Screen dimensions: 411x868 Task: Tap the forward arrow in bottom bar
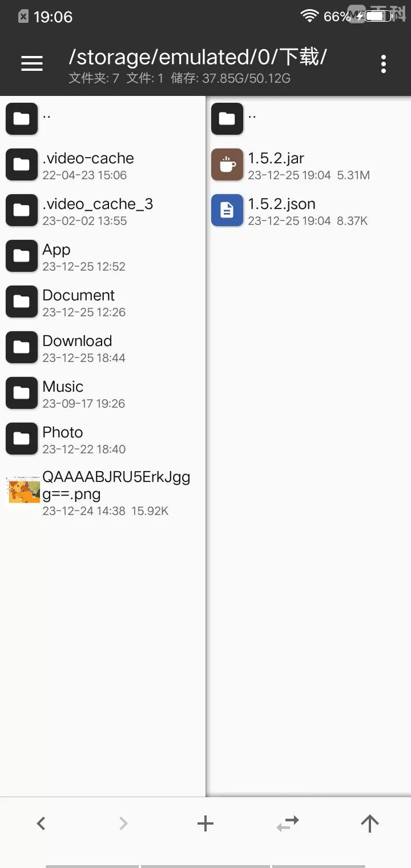pyautogui.click(x=123, y=823)
